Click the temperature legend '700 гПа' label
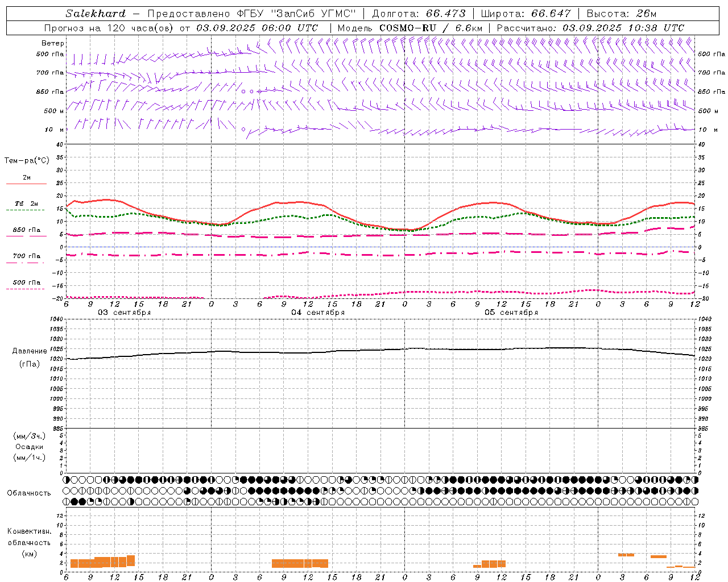Viewport: 728px width, 582px height. coord(27,256)
